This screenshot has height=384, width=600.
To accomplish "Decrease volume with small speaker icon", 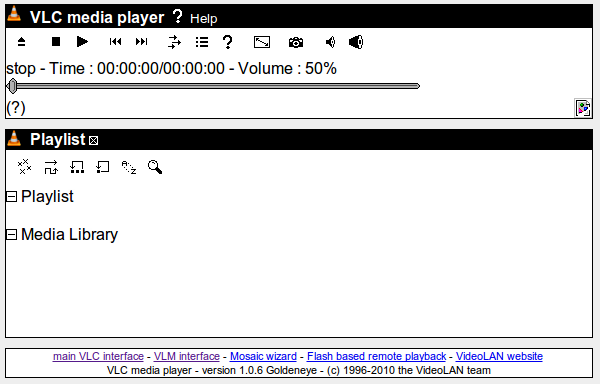I will click(x=331, y=42).
